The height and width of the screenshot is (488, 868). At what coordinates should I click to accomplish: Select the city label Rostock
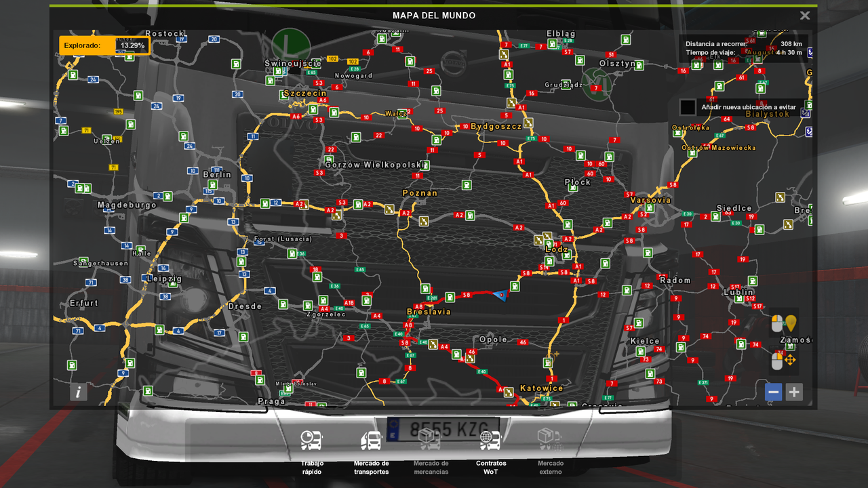point(165,33)
